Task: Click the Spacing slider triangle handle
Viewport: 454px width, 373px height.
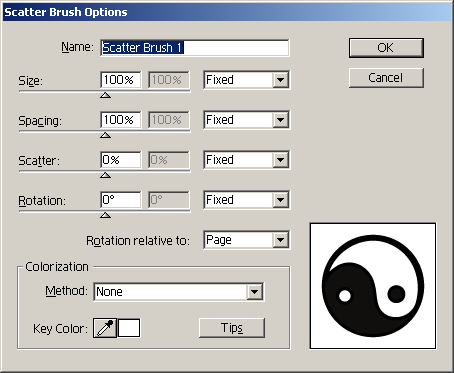Action: click(106, 135)
